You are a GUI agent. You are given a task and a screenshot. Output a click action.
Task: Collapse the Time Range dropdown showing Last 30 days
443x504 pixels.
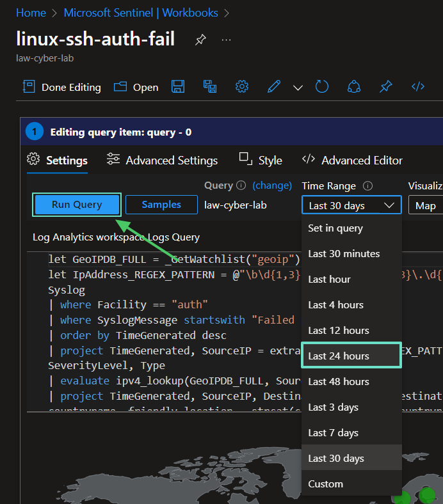pyautogui.click(x=351, y=205)
